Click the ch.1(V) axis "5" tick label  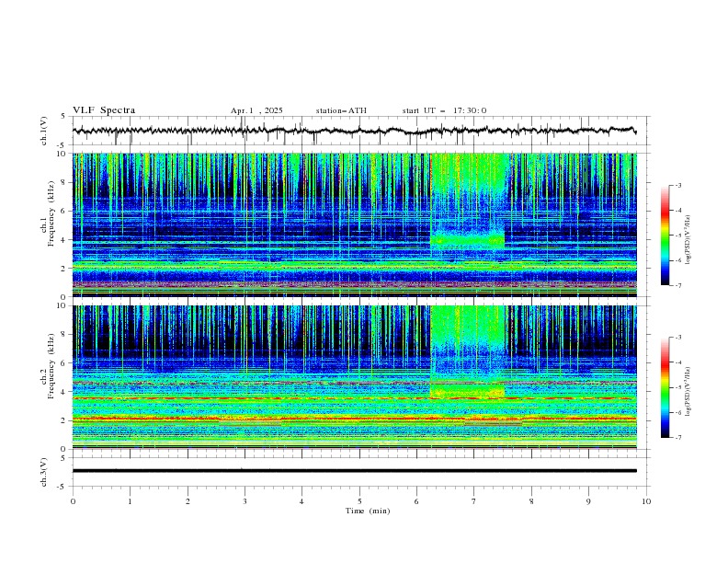click(63, 117)
